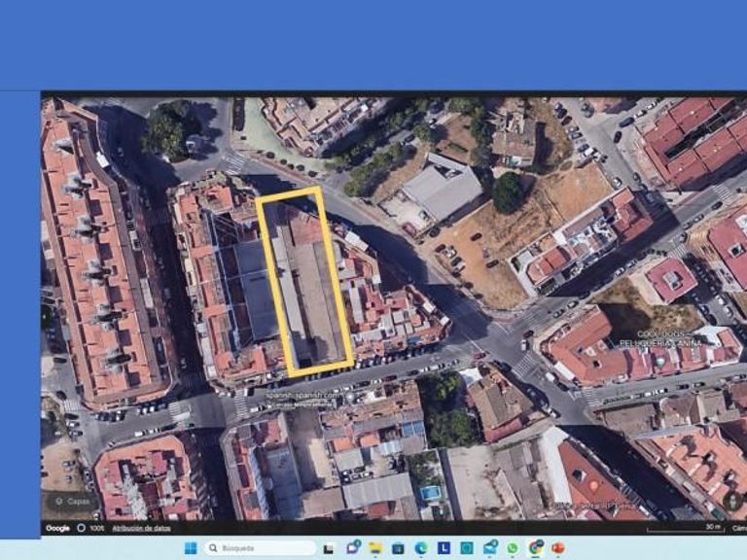The width and height of the screenshot is (747, 560).
Task: Open the Windows Start menu
Action: [191, 548]
